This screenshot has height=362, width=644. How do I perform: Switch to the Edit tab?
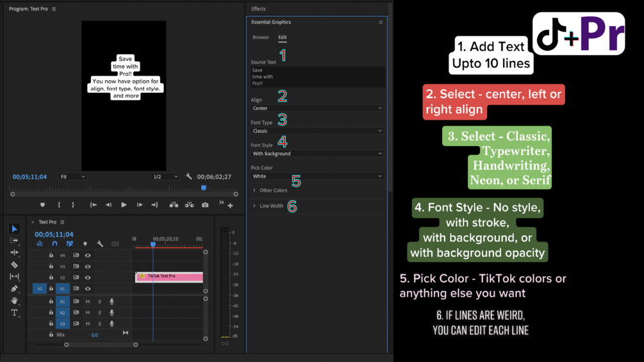(283, 37)
